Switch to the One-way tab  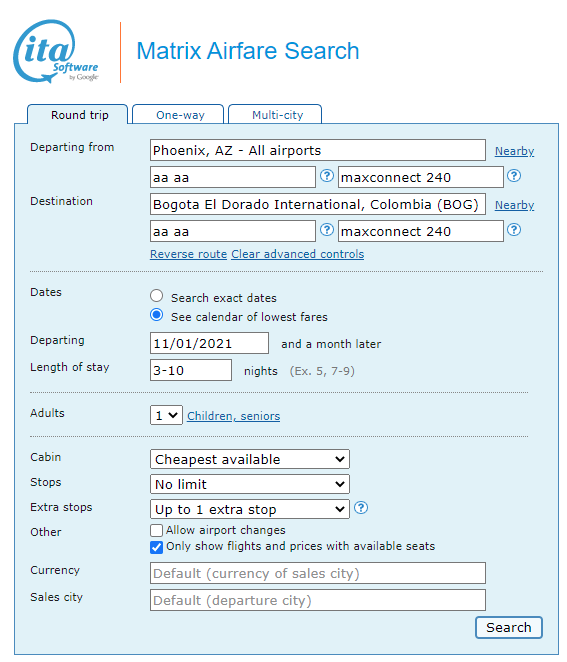point(178,114)
